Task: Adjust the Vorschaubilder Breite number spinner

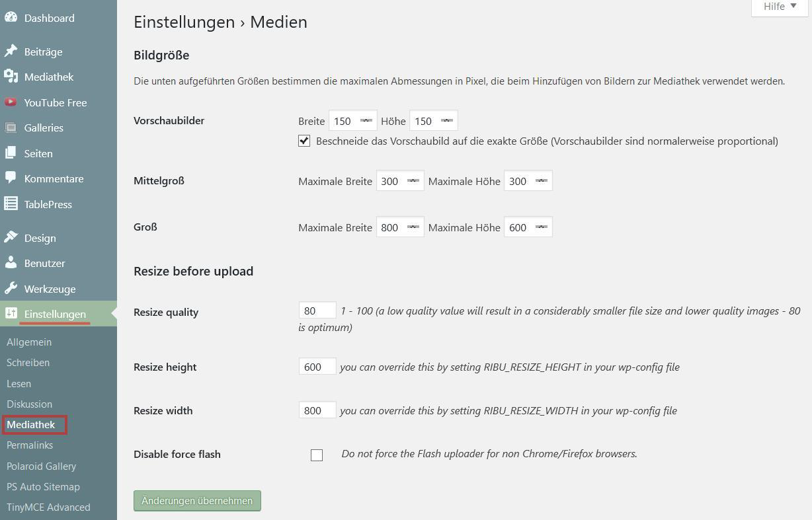Action: 366,121
